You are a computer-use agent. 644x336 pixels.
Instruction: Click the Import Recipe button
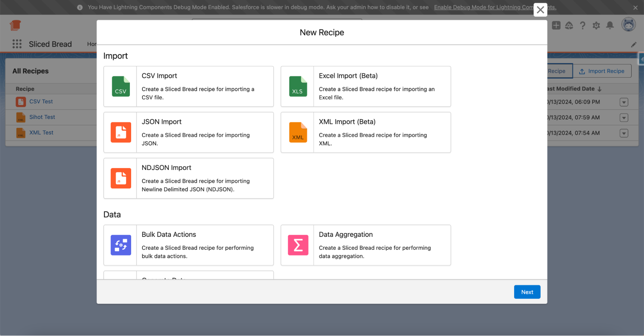[601, 71]
